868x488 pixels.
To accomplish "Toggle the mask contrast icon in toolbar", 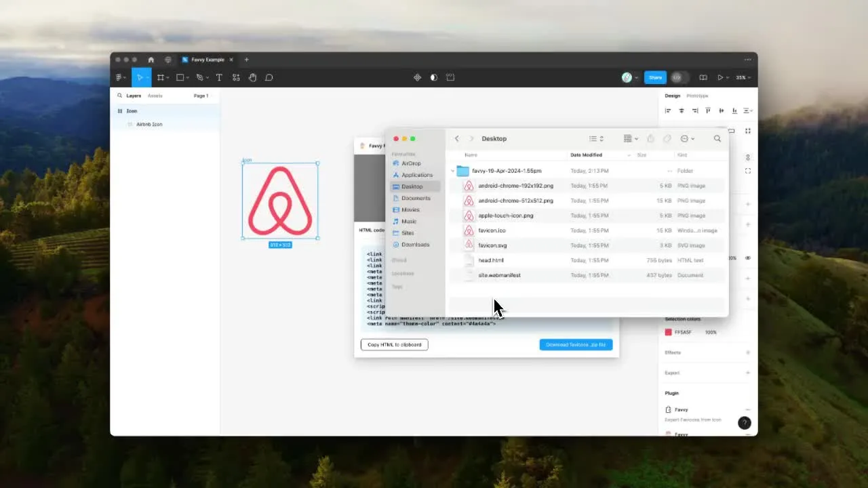I will [434, 78].
